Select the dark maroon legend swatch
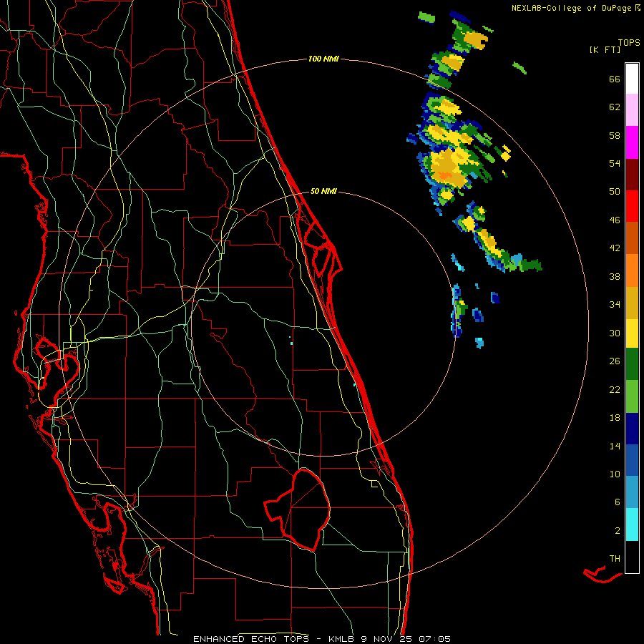The height and width of the screenshot is (644, 644). tap(632, 175)
